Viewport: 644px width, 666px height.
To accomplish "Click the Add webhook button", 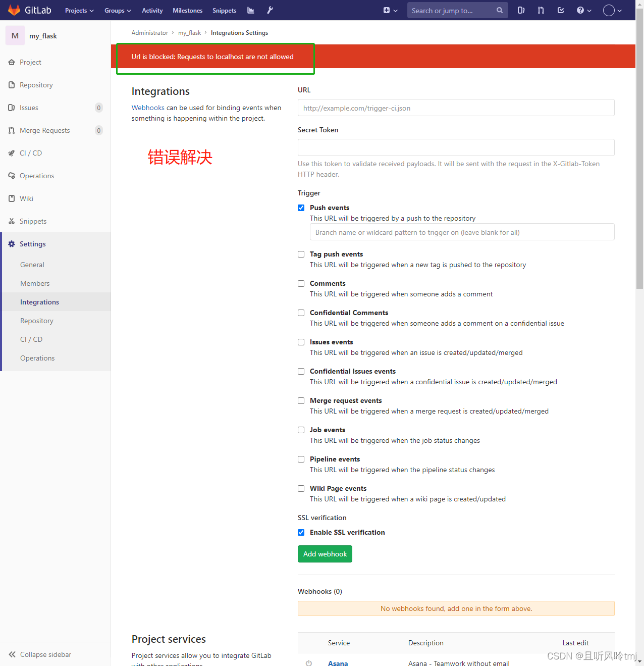I will click(x=325, y=554).
